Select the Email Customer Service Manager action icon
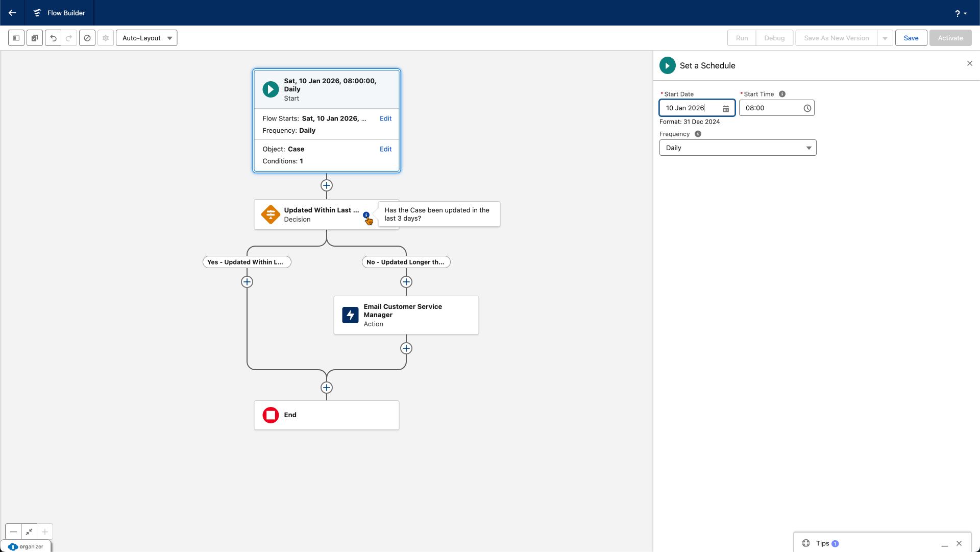Image resolution: width=980 pixels, height=552 pixels. coord(350,315)
